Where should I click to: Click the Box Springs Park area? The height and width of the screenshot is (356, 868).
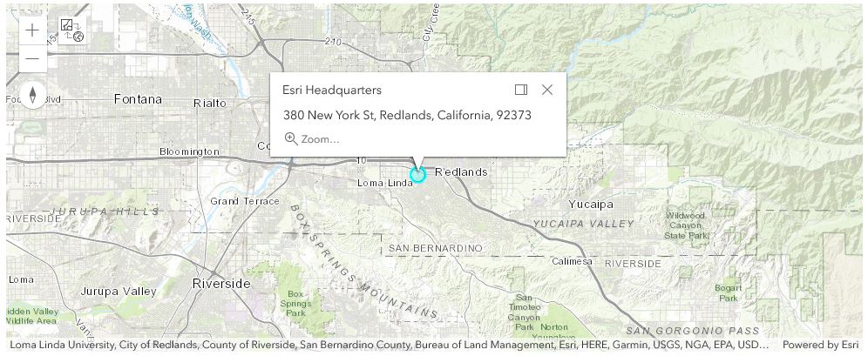coord(296,303)
